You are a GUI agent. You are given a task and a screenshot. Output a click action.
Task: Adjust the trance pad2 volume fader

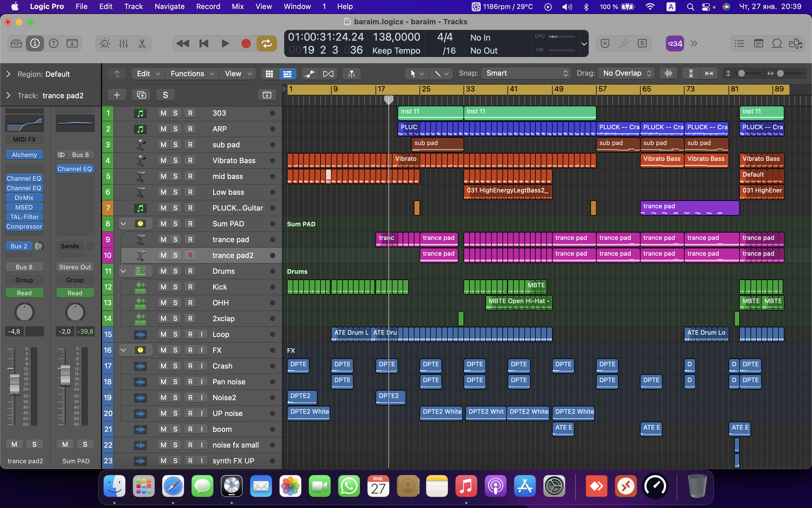click(14, 384)
